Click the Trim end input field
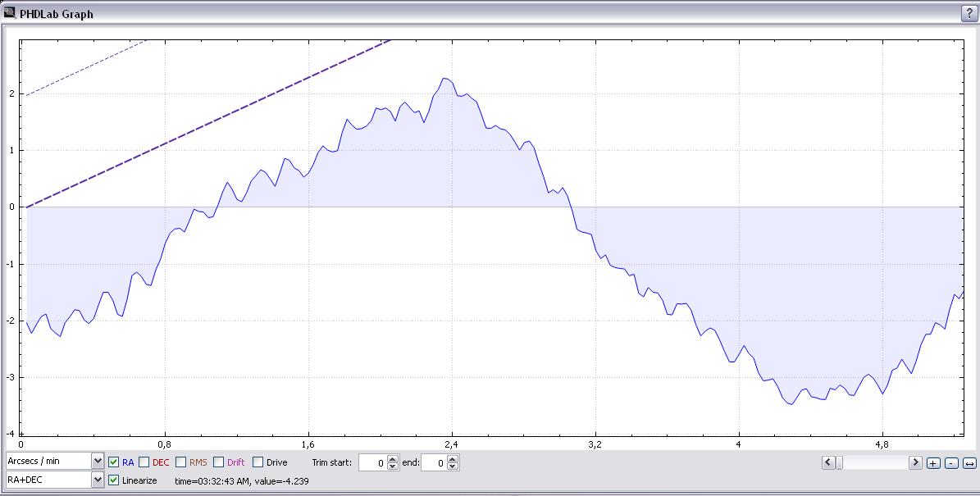This screenshot has width=980, height=496. tap(435, 463)
